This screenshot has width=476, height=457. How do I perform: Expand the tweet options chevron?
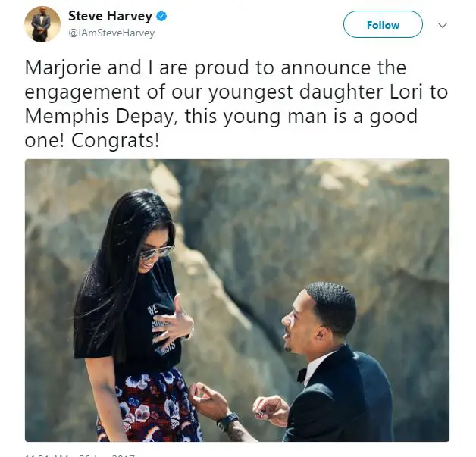click(x=443, y=25)
